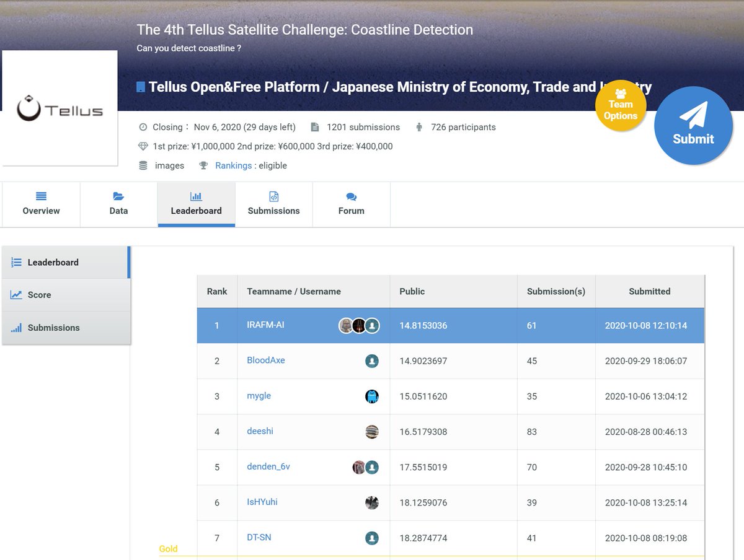This screenshot has width=744, height=560.
Task: Click score 16.5179308
Action: click(423, 432)
